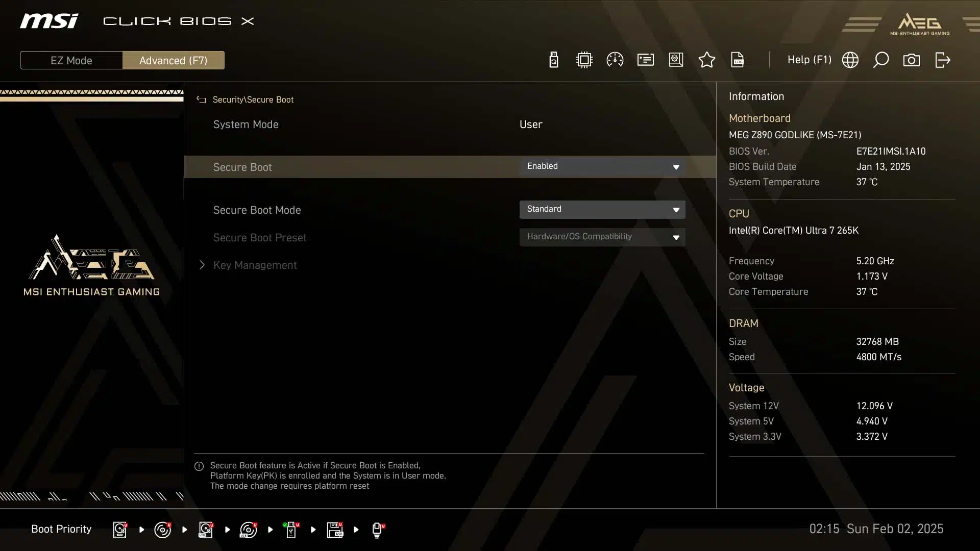980x551 pixels.
Task: Click Core Voltage value 1.173 V
Action: [x=872, y=277]
